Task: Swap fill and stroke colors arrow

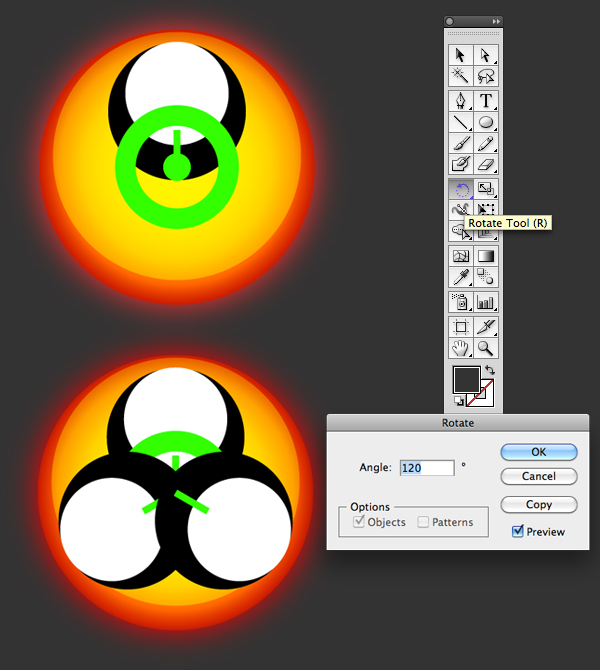Action: tap(490, 370)
